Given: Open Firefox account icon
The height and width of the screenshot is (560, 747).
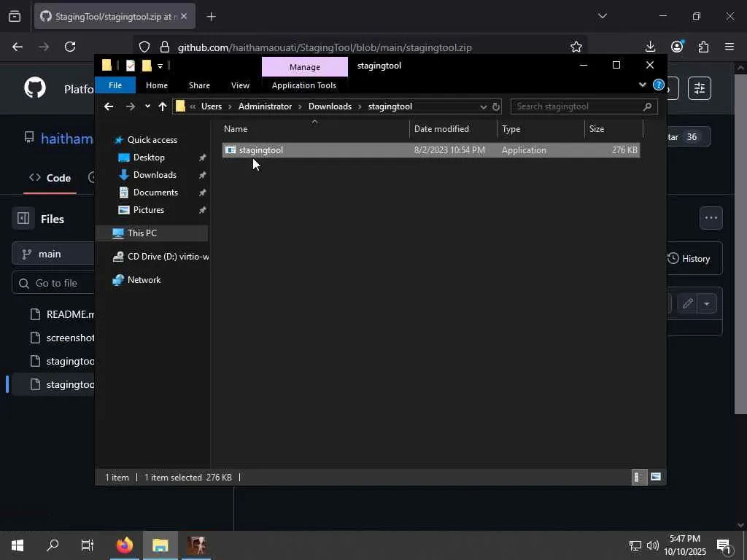Looking at the screenshot, I should coord(676,47).
